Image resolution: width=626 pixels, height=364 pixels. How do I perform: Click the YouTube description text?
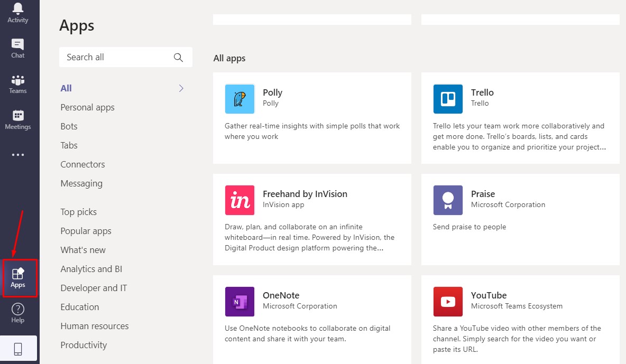517,339
